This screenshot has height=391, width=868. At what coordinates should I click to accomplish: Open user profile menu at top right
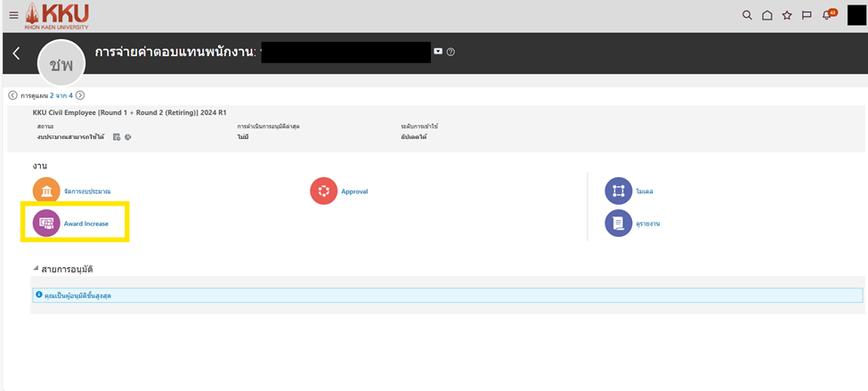point(856,15)
